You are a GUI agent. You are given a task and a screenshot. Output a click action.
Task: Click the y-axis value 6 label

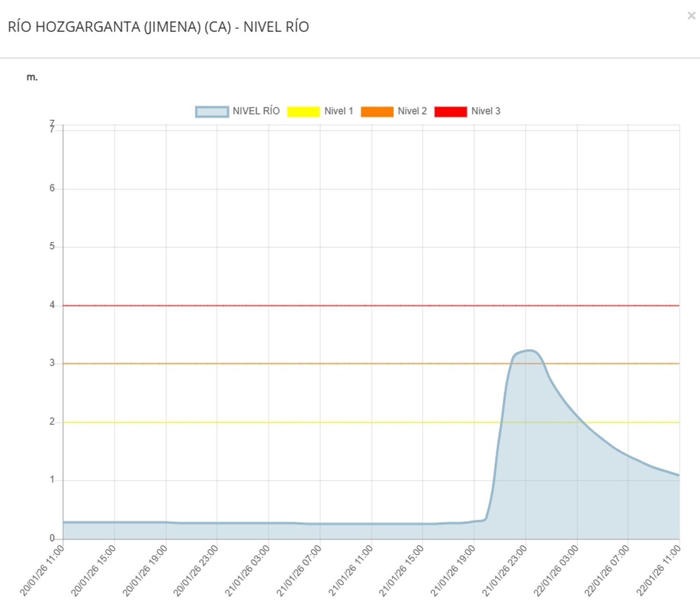[52, 188]
